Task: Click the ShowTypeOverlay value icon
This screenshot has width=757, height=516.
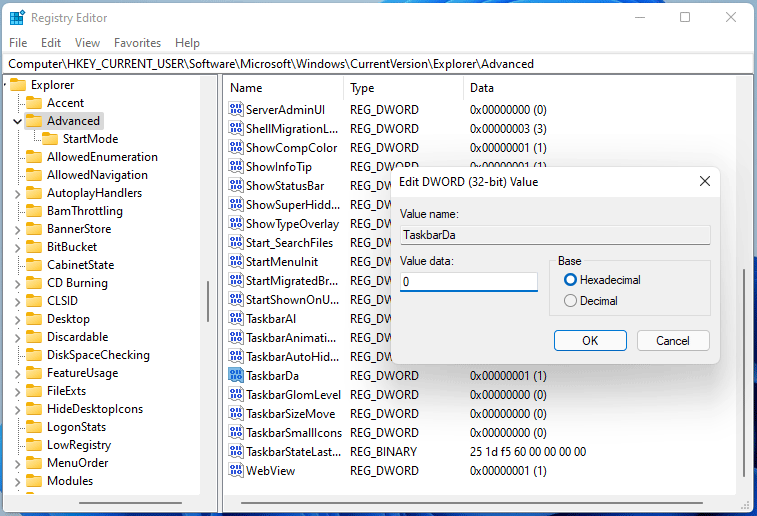Action: coord(236,223)
